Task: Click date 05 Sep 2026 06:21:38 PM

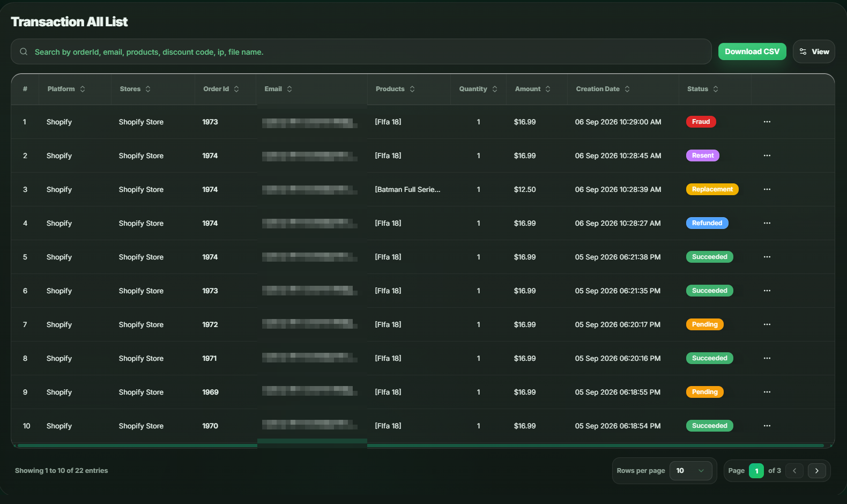Action: coord(618,257)
